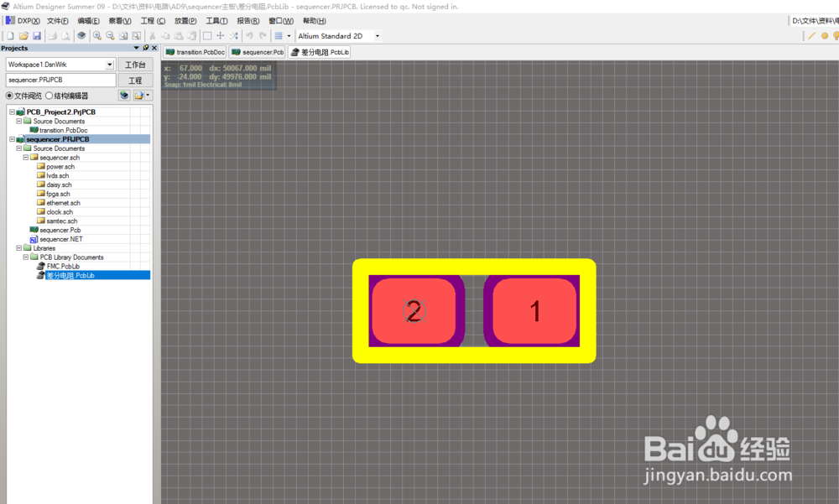Open the 帮助(H) menu
Screen dimensions: 839x504
314,21
